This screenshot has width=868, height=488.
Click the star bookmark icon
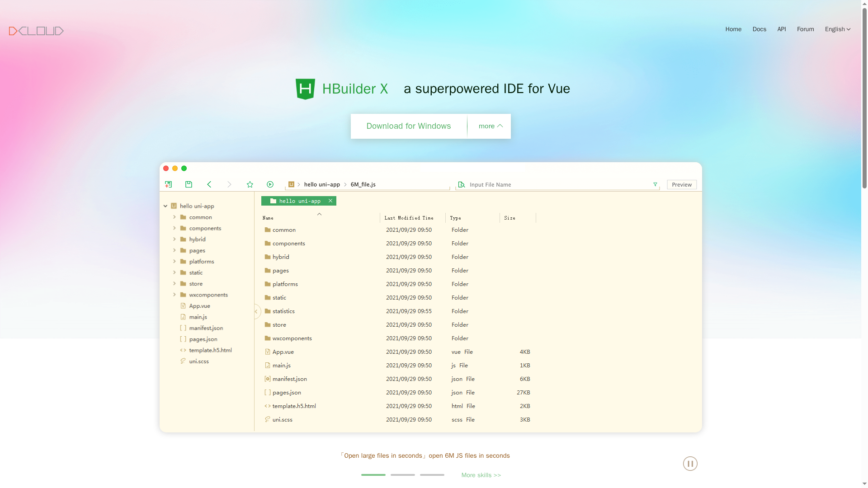click(x=250, y=184)
